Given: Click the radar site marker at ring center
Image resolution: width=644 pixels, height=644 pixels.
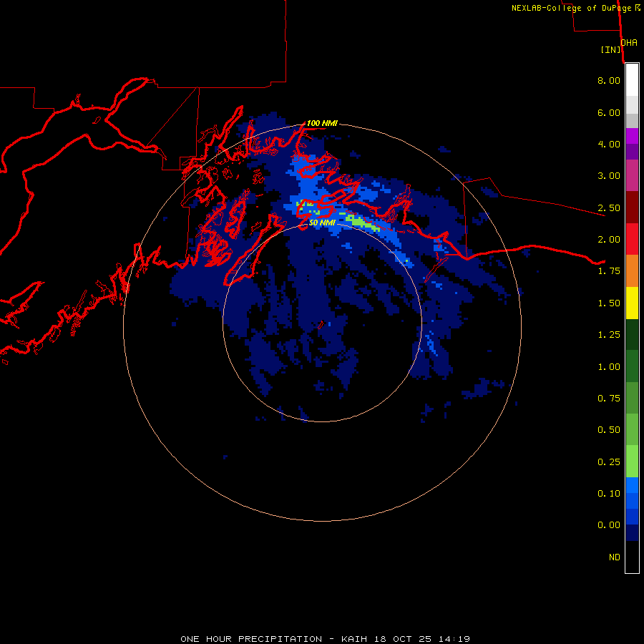Looking at the screenshot, I should coord(321,324).
